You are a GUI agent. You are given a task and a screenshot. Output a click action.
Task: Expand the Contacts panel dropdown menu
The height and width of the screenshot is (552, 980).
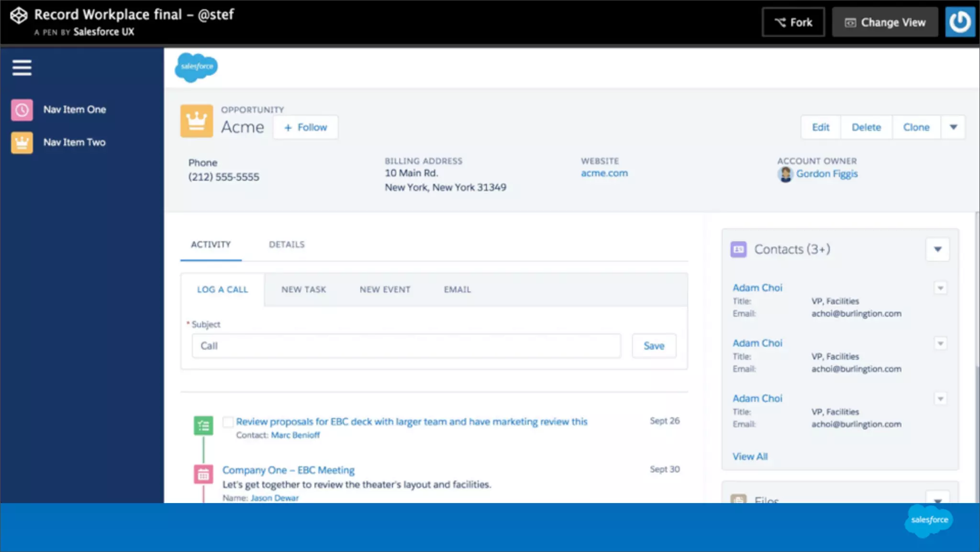point(937,249)
